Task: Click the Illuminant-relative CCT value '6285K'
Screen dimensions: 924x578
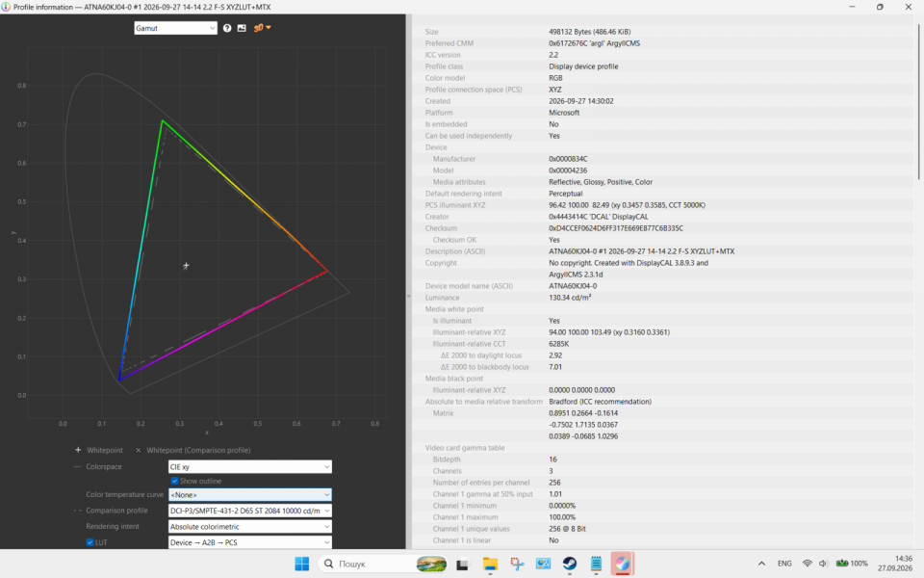Action: [558, 343]
